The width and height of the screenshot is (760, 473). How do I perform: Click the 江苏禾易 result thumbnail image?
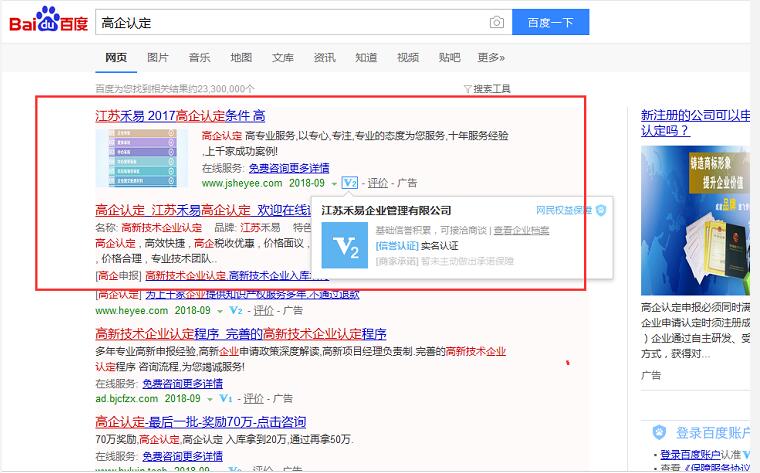(x=141, y=157)
